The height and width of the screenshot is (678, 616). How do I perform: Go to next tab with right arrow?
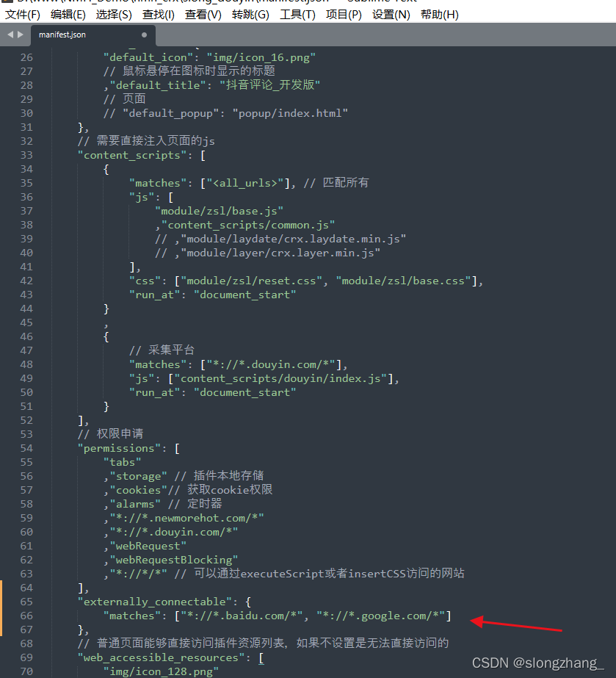coord(21,35)
